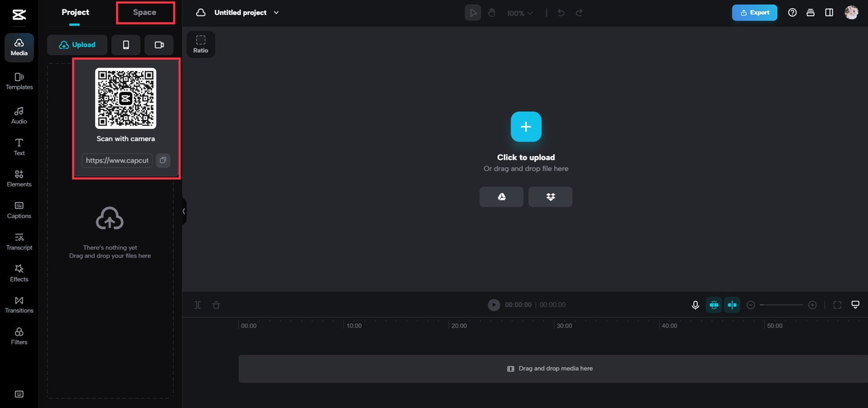Fit timeline to screen icon
The image size is (868, 408).
[837, 305]
